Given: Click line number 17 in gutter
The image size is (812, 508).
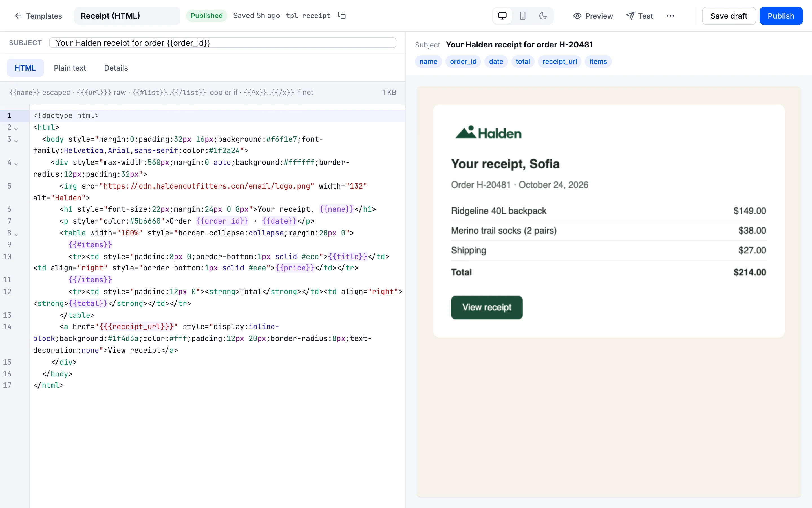Looking at the screenshot, I should click(x=7, y=385).
